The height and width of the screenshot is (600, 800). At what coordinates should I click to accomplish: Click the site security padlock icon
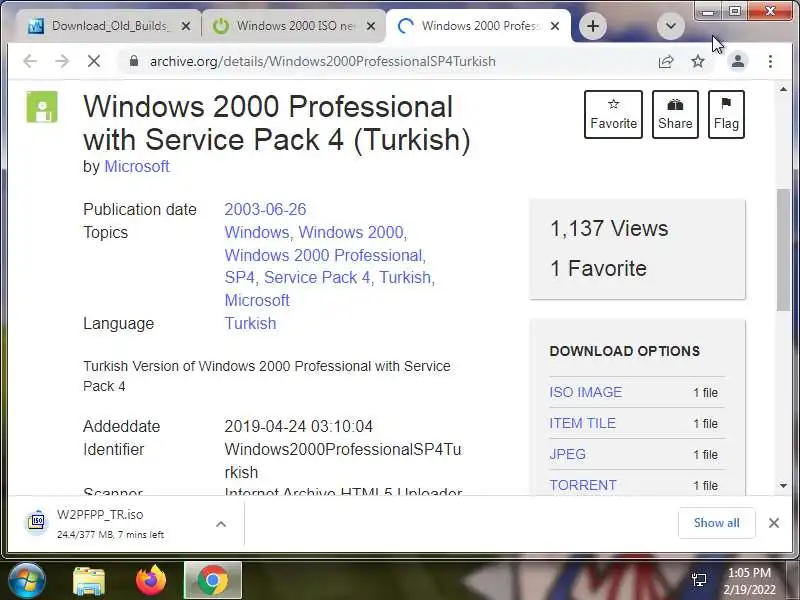click(134, 61)
